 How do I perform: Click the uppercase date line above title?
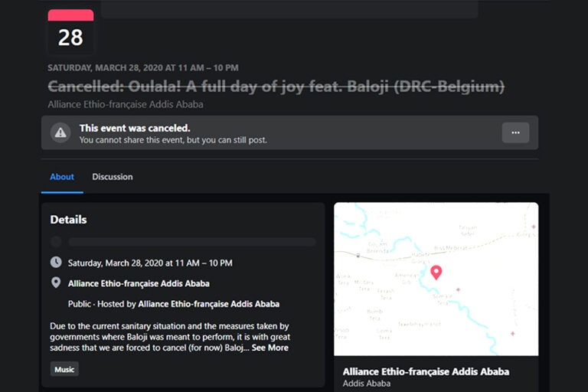click(143, 68)
